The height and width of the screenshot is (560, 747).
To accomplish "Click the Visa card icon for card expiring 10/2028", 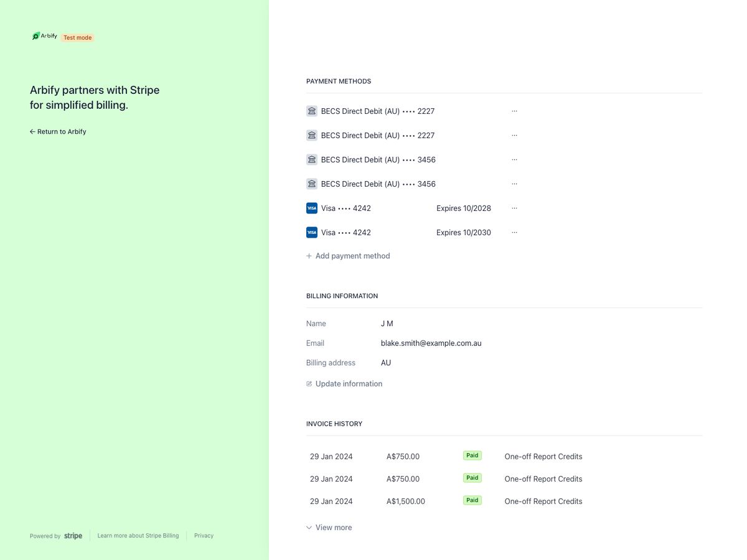I will click(x=311, y=208).
